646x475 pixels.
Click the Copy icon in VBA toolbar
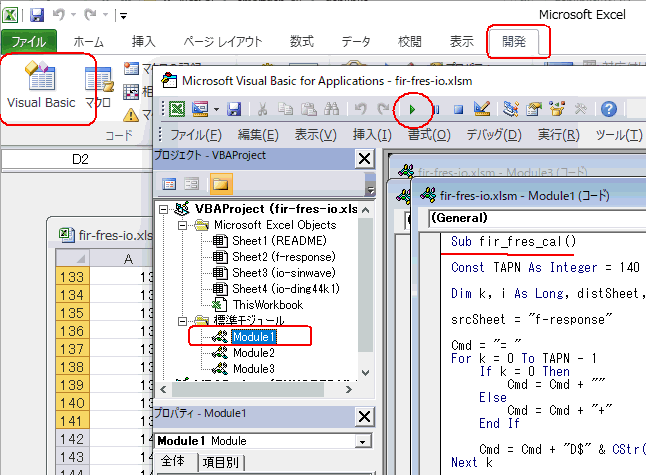point(285,109)
